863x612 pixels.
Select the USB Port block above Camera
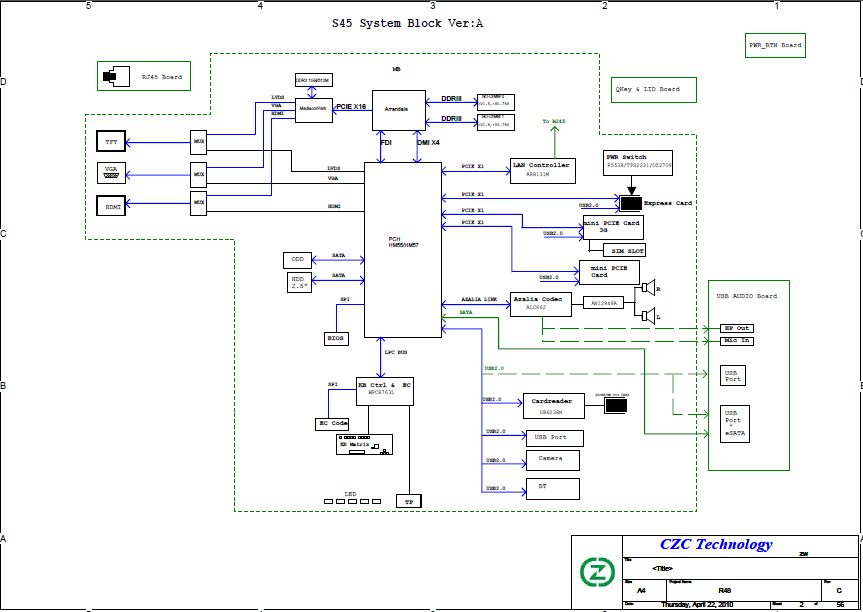pyautogui.click(x=555, y=438)
